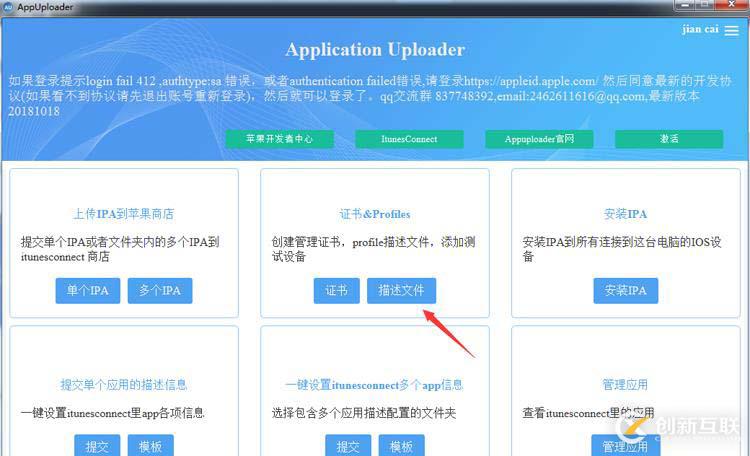Minimize the AppUploader window

coord(684,4)
